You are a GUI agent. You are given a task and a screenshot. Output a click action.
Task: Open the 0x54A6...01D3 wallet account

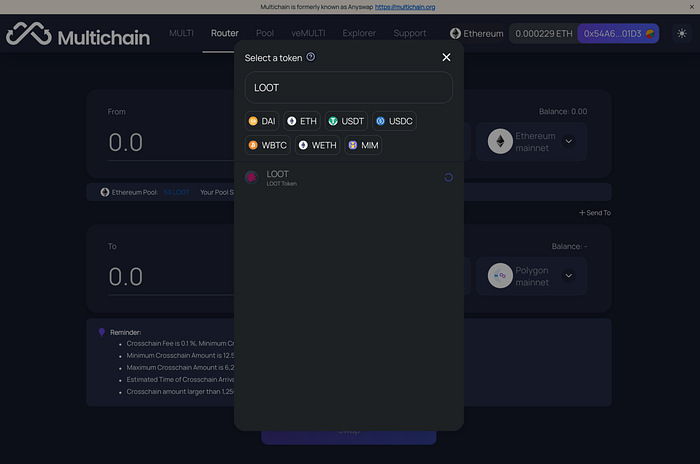click(618, 33)
